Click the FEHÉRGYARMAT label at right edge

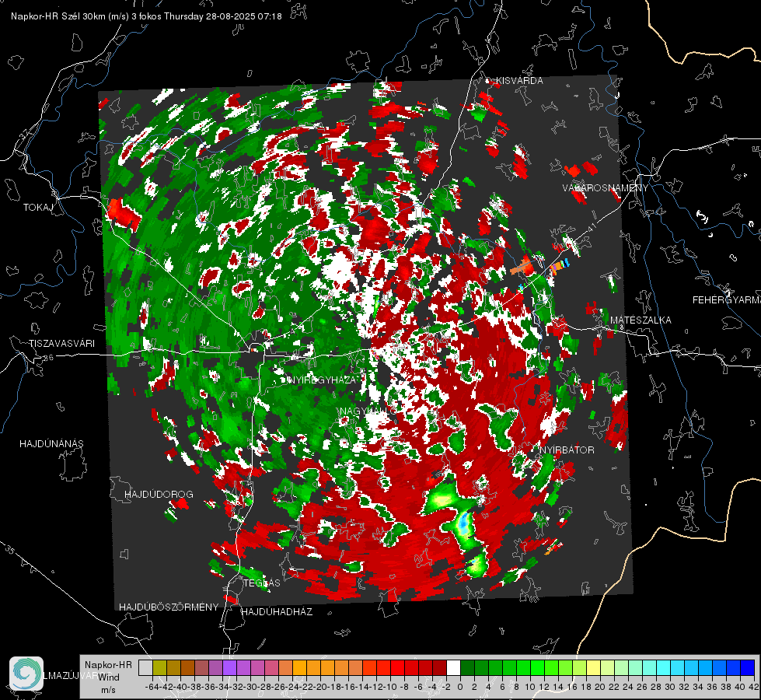click(727, 300)
